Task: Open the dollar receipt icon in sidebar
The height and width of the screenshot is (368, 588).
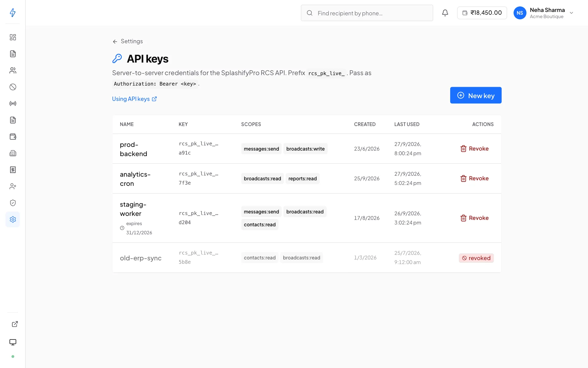Action: coord(13,170)
